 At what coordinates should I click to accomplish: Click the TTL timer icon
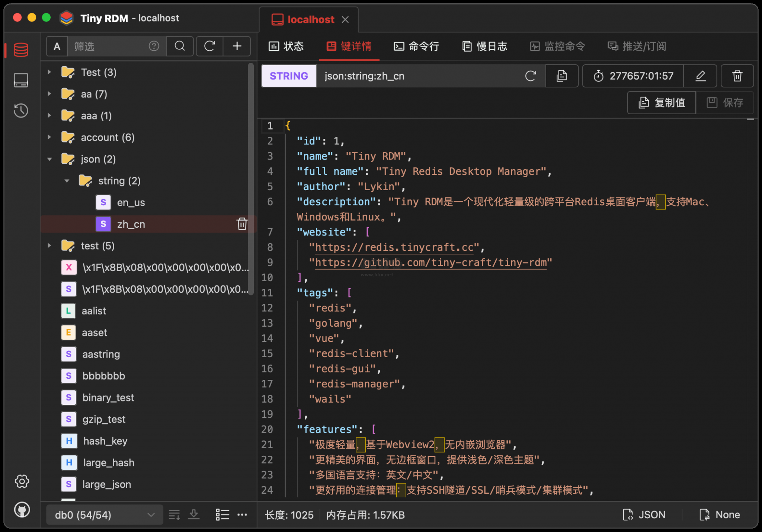pyautogui.click(x=598, y=76)
